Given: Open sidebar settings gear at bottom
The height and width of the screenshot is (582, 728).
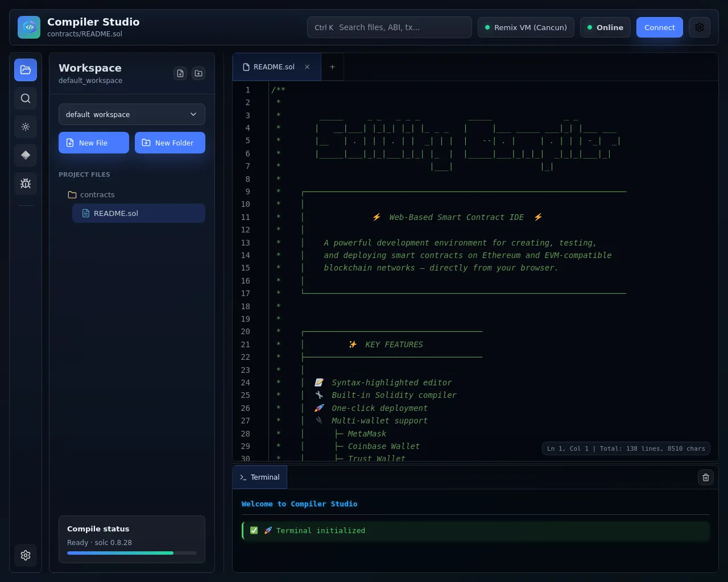Looking at the screenshot, I should 26,555.
